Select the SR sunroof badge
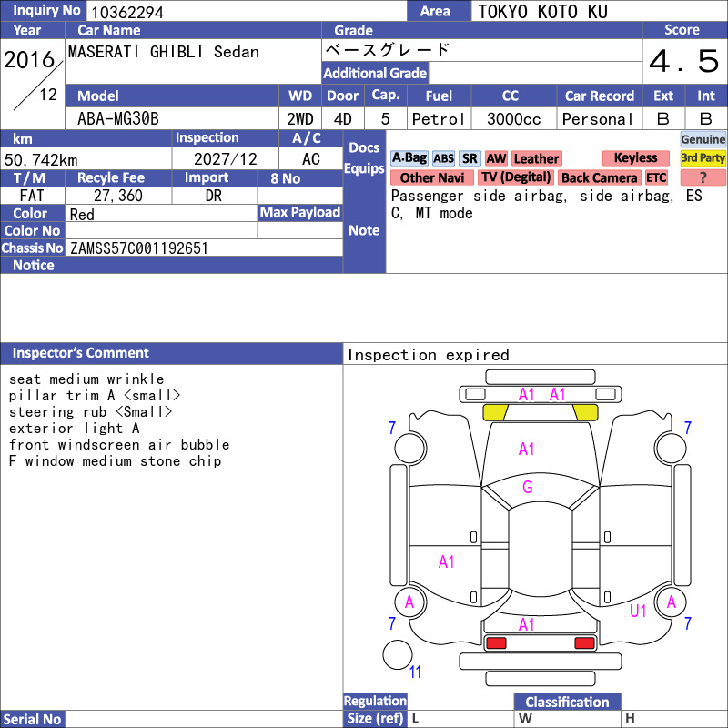This screenshot has height=728, width=728. (x=470, y=158)
